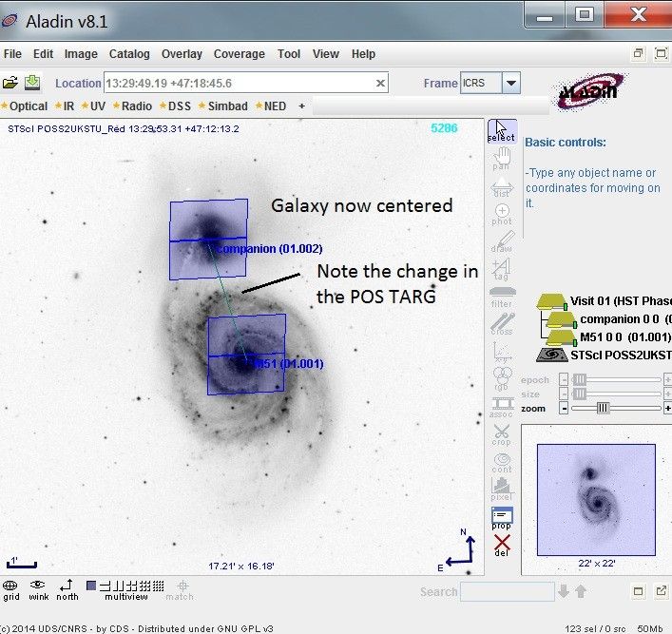This screenshot has height=634, width=672.
Task: Open the assoc film tool
Action: point(502,408)
